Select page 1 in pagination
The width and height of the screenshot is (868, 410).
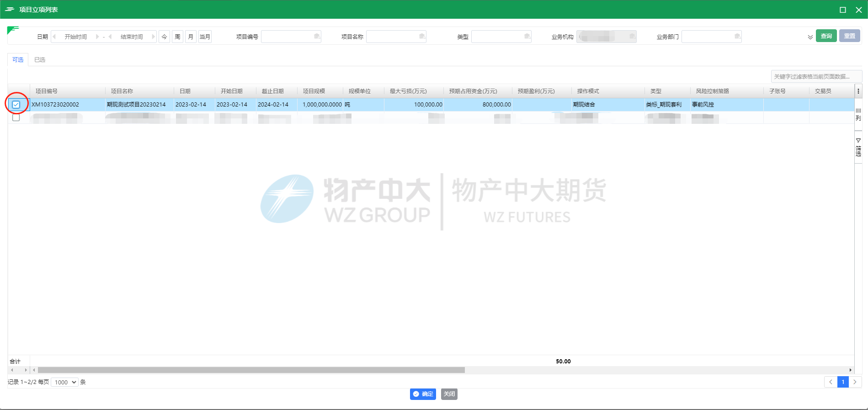point(843,382)
